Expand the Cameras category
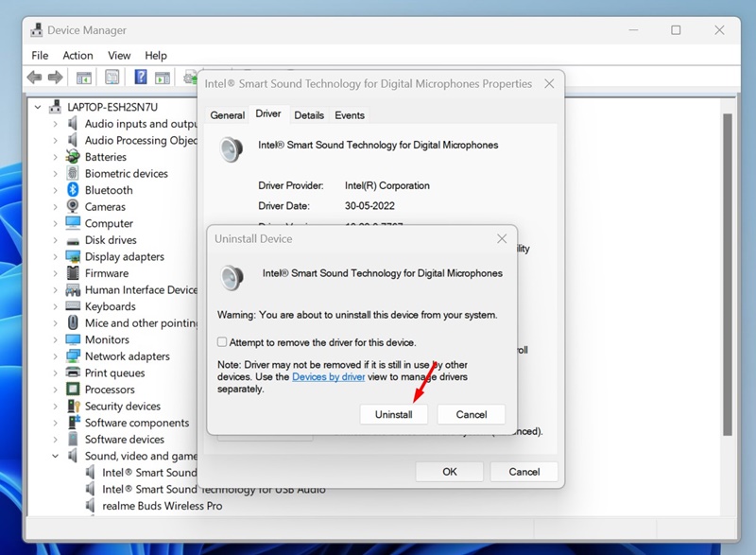 56,207
